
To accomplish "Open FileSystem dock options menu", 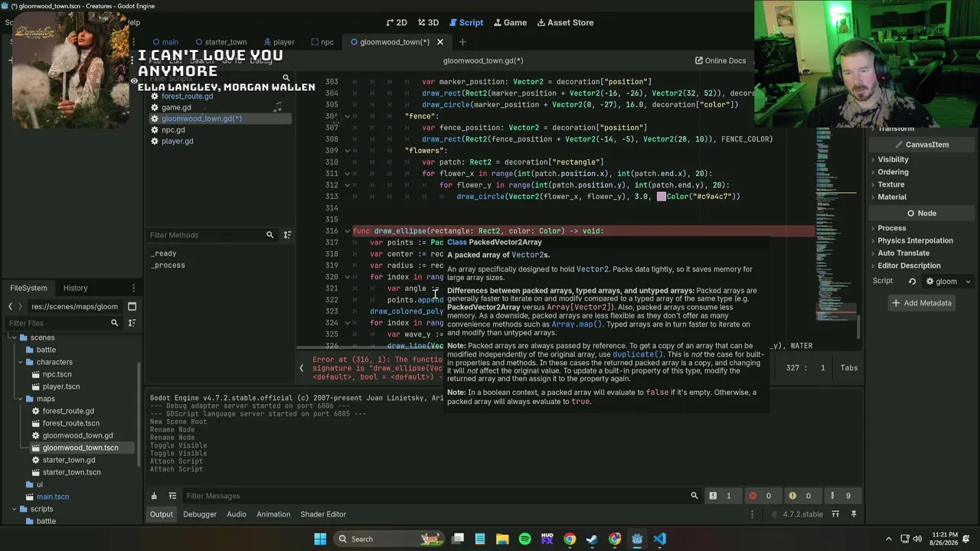I will 133,288.
